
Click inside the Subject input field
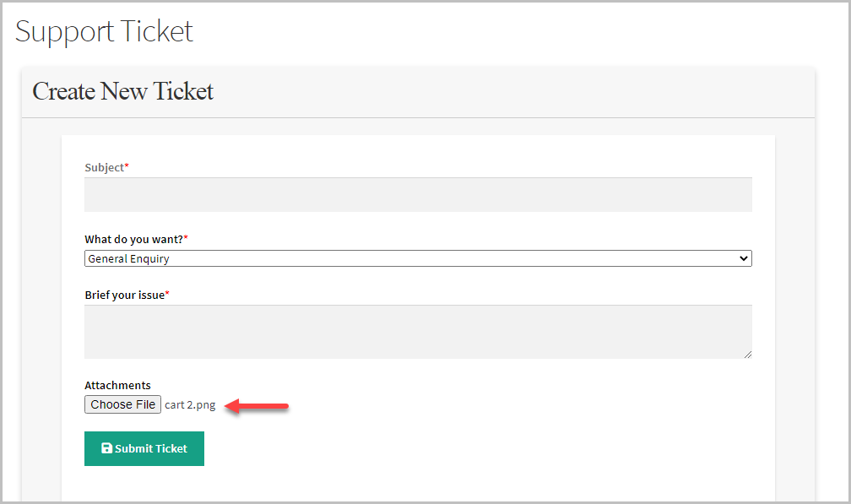(418, 194)
